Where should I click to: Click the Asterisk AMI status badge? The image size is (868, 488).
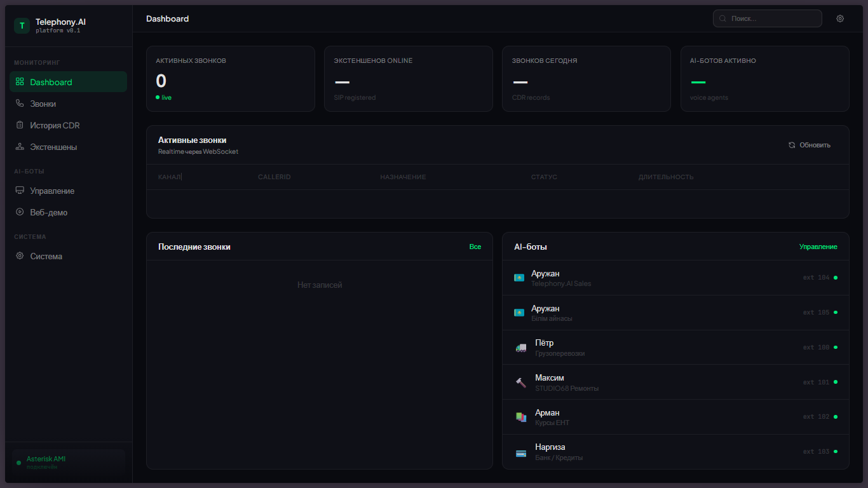[x=68, y=462]
